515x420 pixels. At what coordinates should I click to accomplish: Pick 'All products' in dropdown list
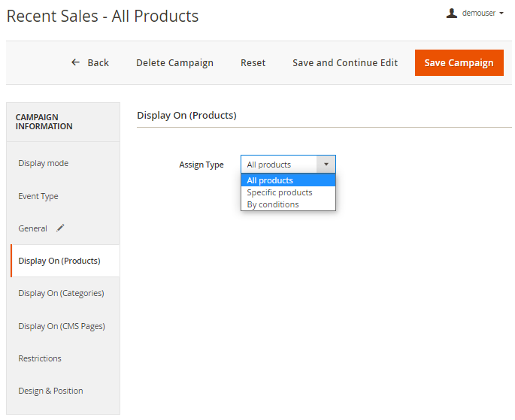coord(270,180)
